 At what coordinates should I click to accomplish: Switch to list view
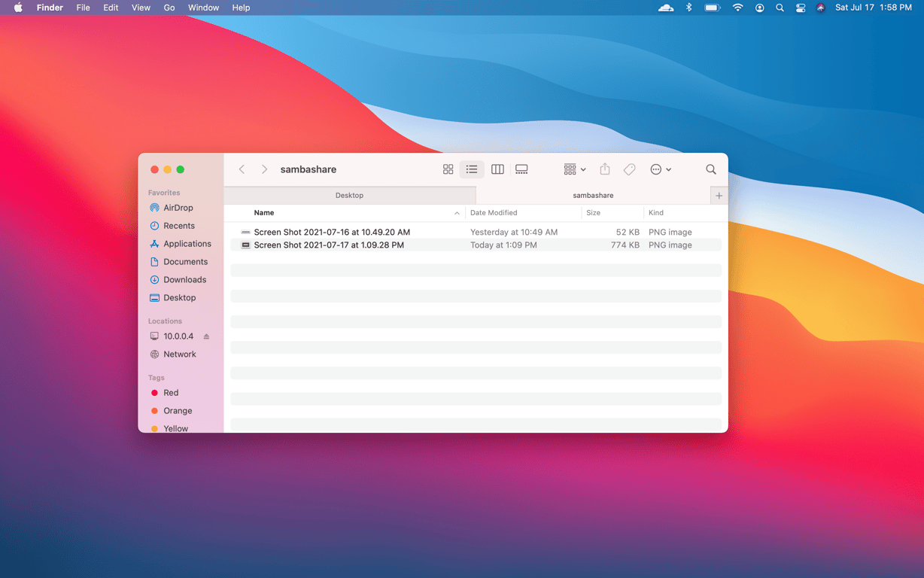[472, 169]
